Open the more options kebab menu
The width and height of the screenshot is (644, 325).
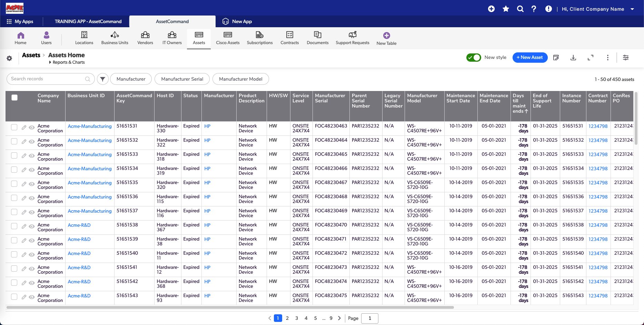(608, 58)
